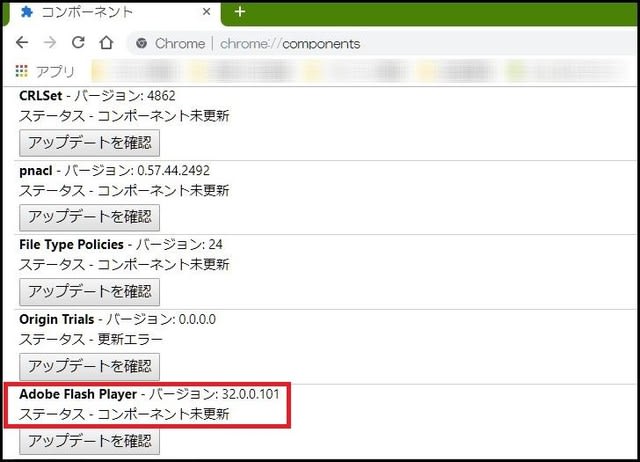Check update for Origin Trials
The width and height of the screenshot is (640, 462).
89,366
